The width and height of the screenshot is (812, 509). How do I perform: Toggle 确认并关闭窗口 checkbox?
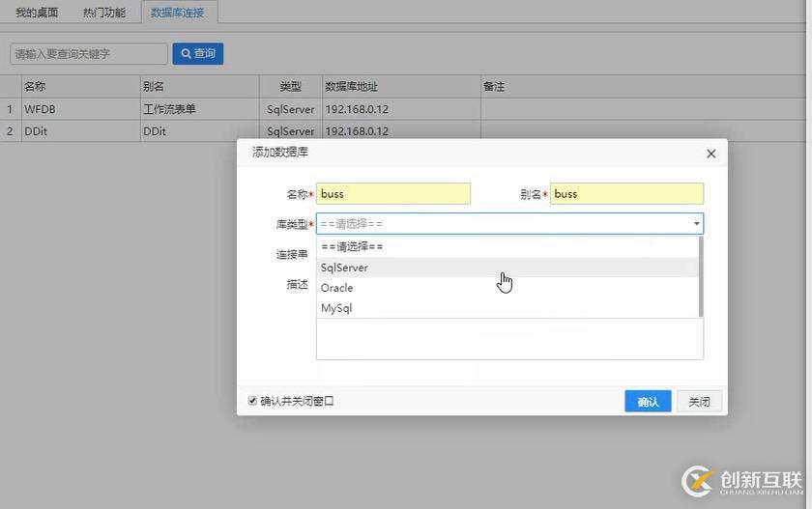[x=252, y=401]
